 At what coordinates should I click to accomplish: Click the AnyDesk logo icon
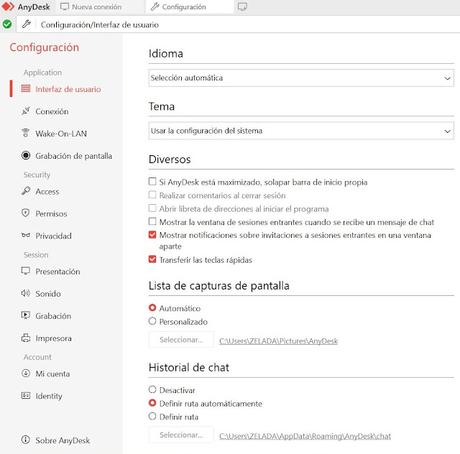pyautogui.click(x=8, y=6)
